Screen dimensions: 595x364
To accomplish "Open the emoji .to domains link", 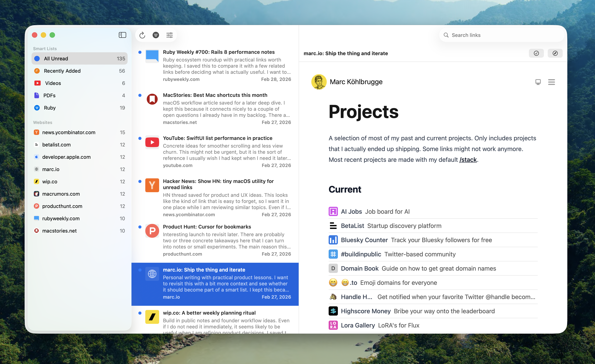I will (349, 283).
